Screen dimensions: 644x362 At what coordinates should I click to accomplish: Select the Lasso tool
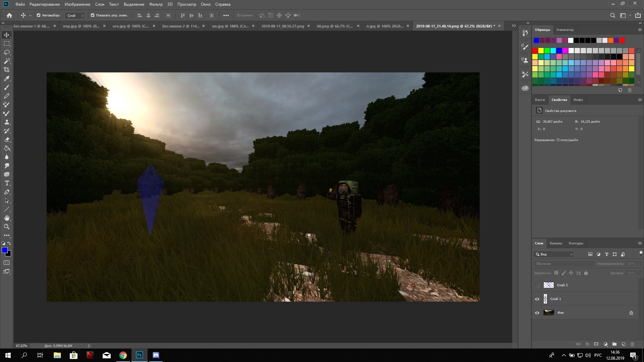[x=7, y=53]
